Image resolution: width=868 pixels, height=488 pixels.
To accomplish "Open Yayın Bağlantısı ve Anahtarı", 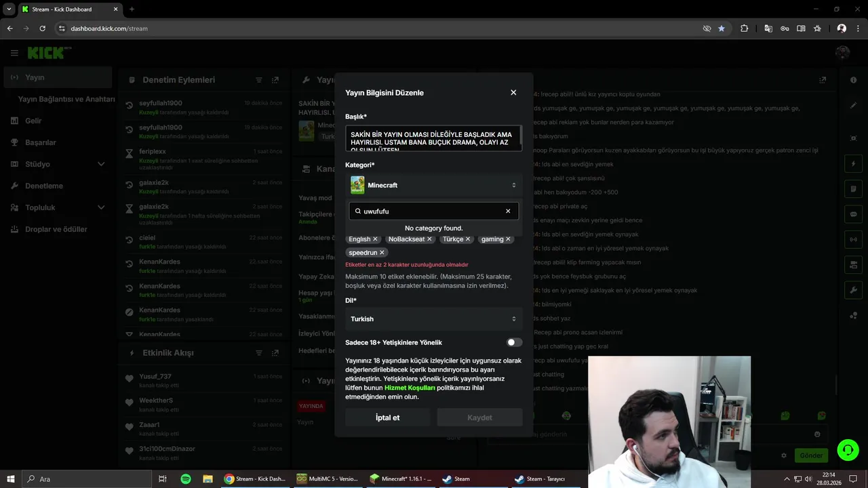I will (66, 99).
